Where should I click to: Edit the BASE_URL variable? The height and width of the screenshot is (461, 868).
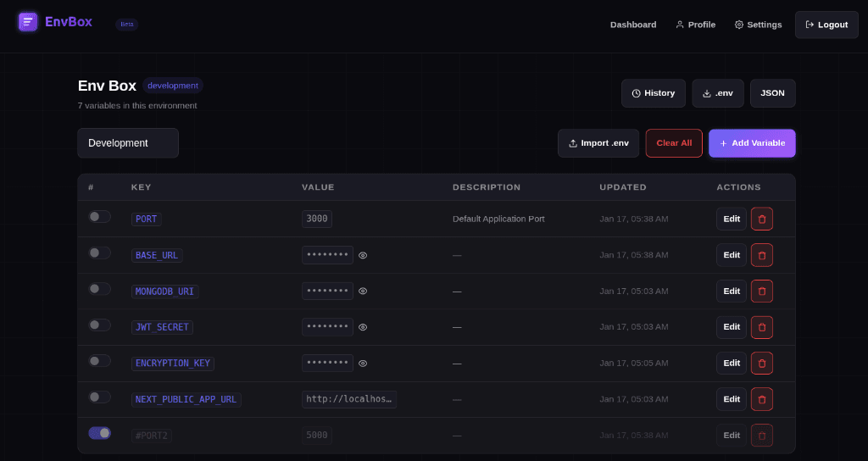(732, 255)
